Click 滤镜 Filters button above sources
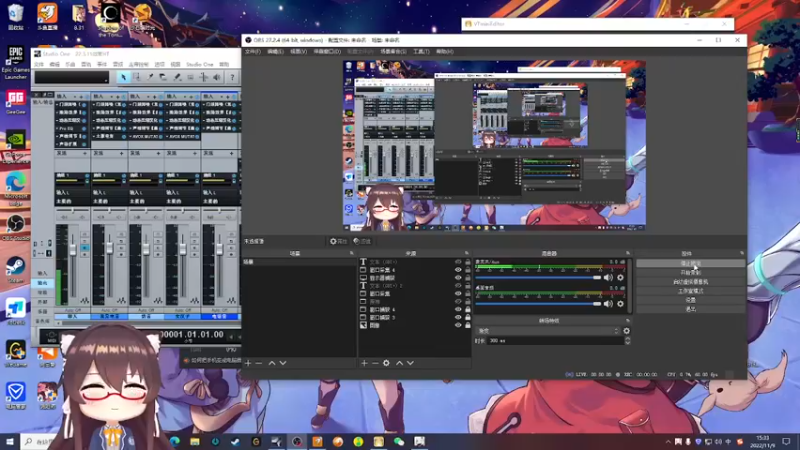 tap(362, 241)
